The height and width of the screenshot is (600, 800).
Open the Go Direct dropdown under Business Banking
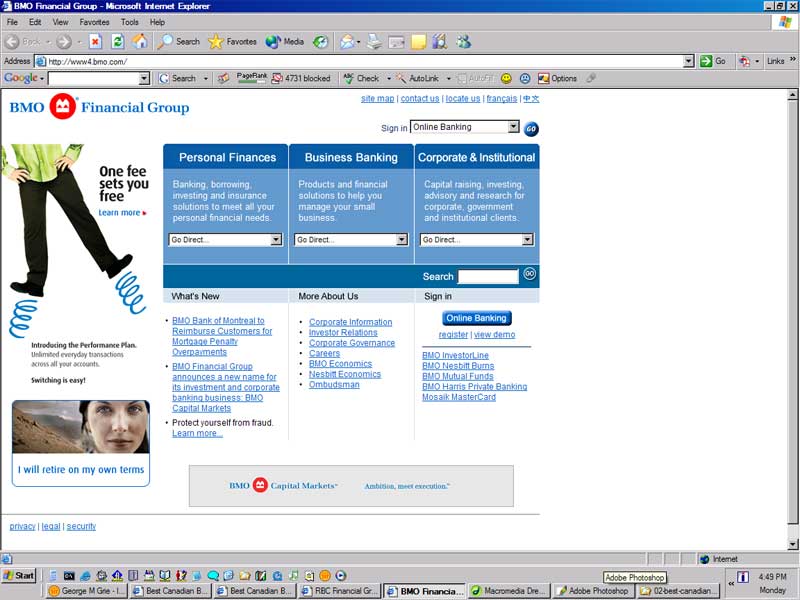click(x=402, y=240)
